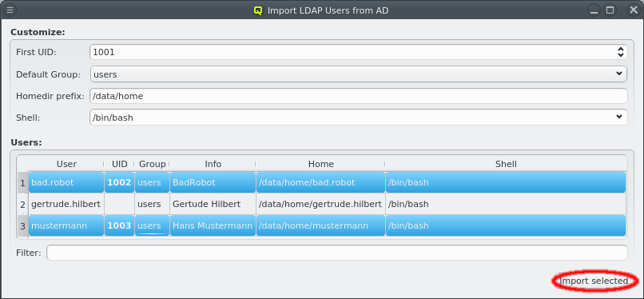Close the Import LDAP Users dialog

coord(634,10)
